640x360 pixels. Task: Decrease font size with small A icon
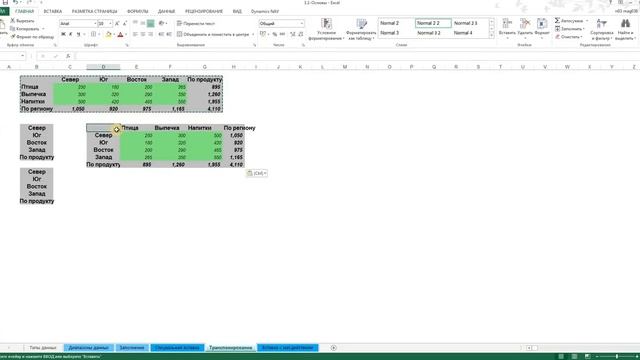[125, 24]
